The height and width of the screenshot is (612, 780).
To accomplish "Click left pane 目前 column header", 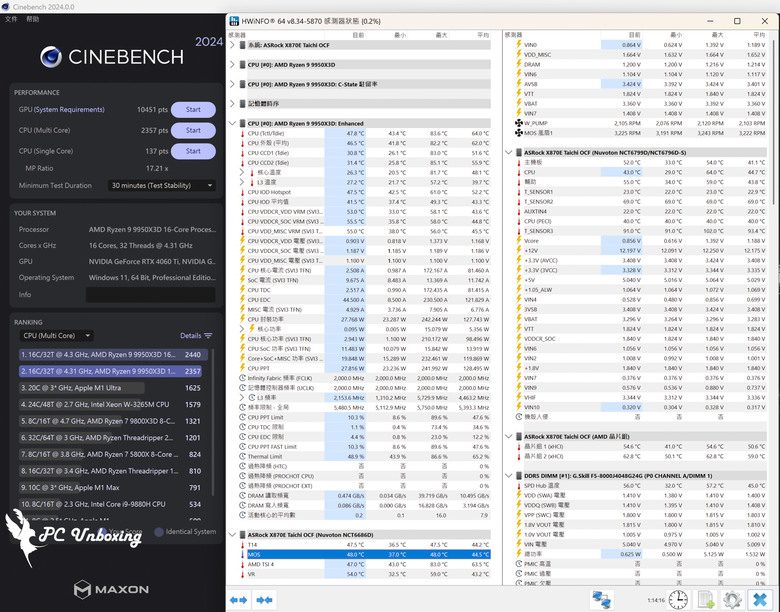I will pyautogui.click(x=358, y=35).
